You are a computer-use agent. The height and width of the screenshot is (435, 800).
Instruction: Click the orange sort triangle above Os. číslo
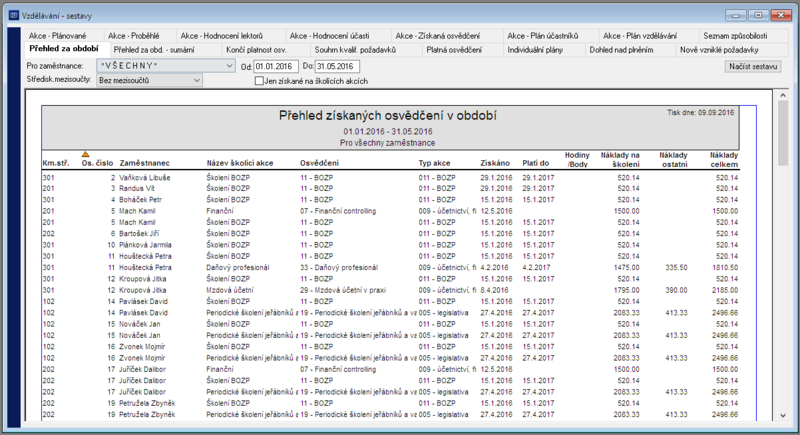[85, 154]
